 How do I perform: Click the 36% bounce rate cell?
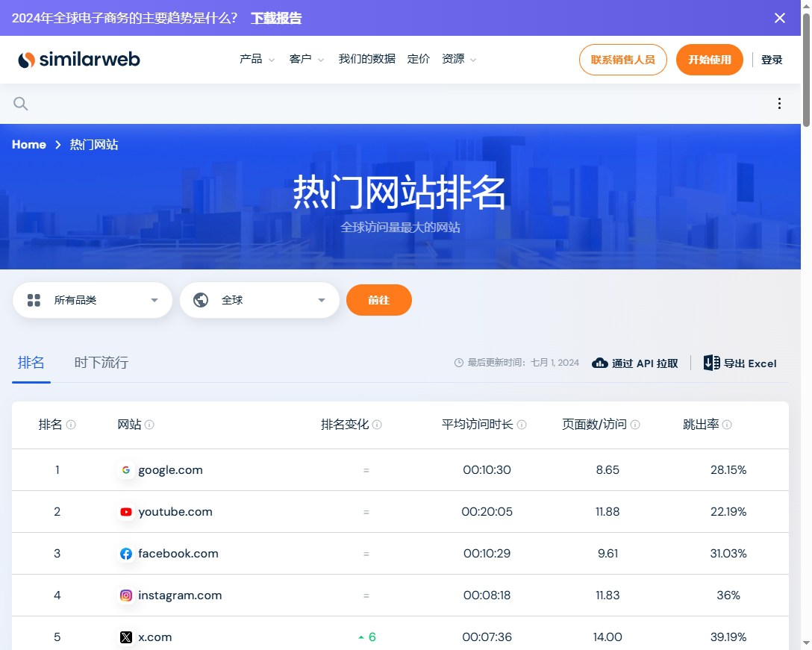coord(728,596)
